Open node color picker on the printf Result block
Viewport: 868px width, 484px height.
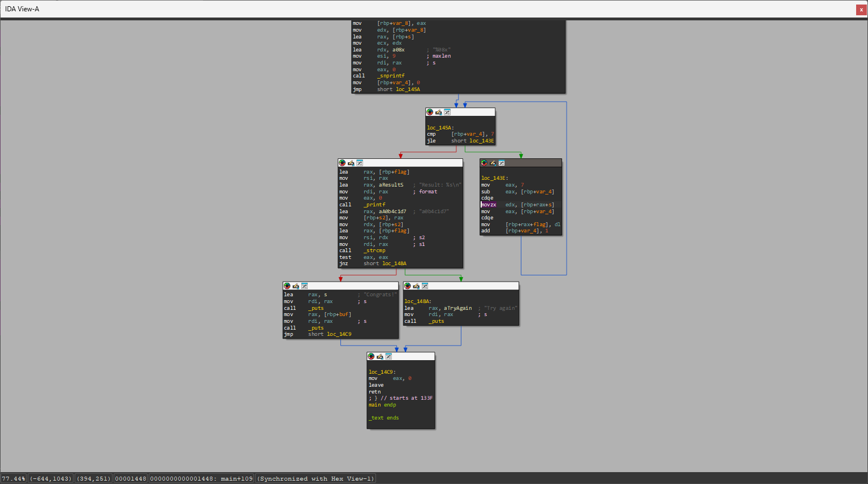(x=342, y=163)
